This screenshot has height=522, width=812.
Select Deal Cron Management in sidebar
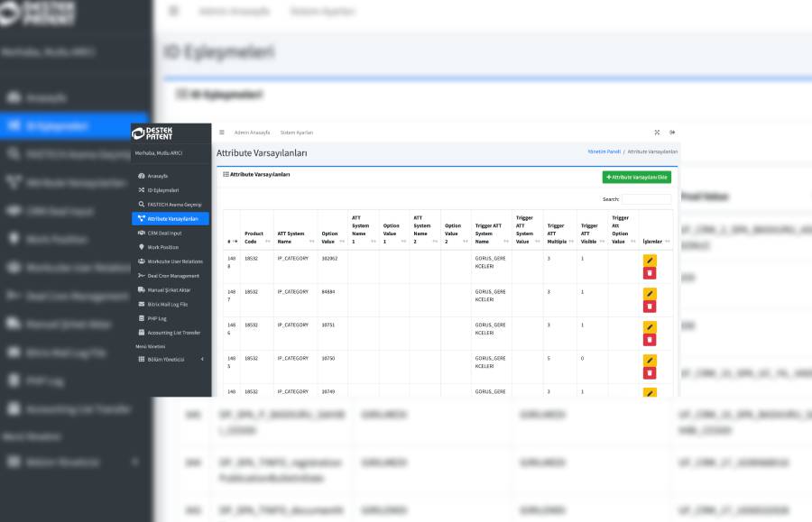173,275
